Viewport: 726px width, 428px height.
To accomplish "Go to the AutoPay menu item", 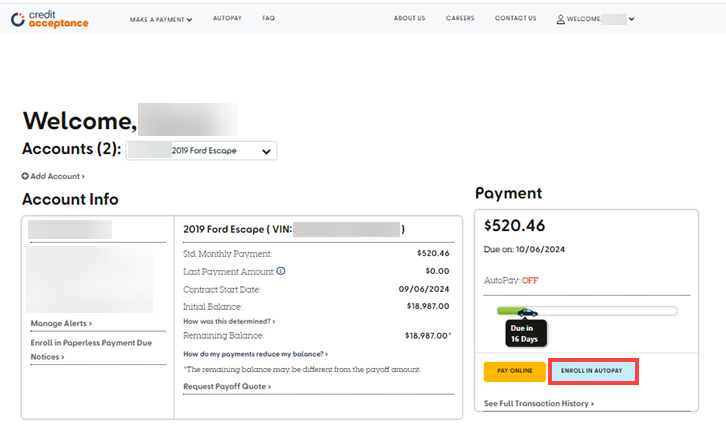I will click(227, 19).
